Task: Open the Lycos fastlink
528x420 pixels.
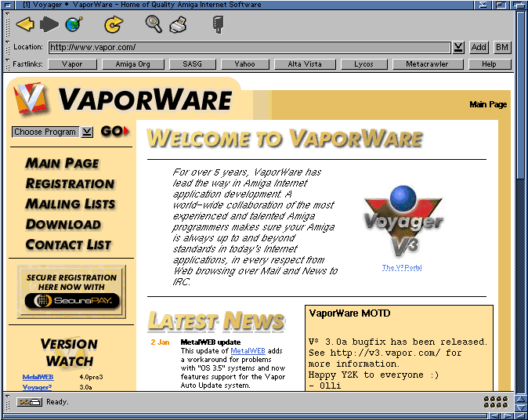Action: tap(364, 64)
